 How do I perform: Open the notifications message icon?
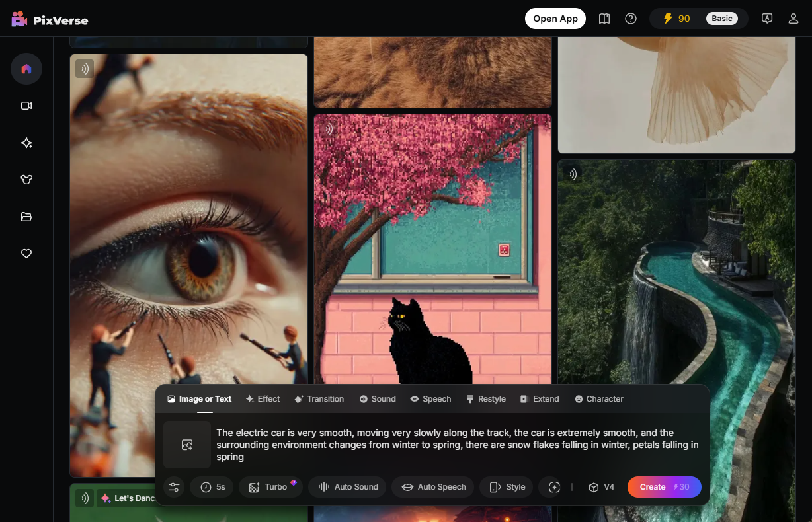coord(767,19)
